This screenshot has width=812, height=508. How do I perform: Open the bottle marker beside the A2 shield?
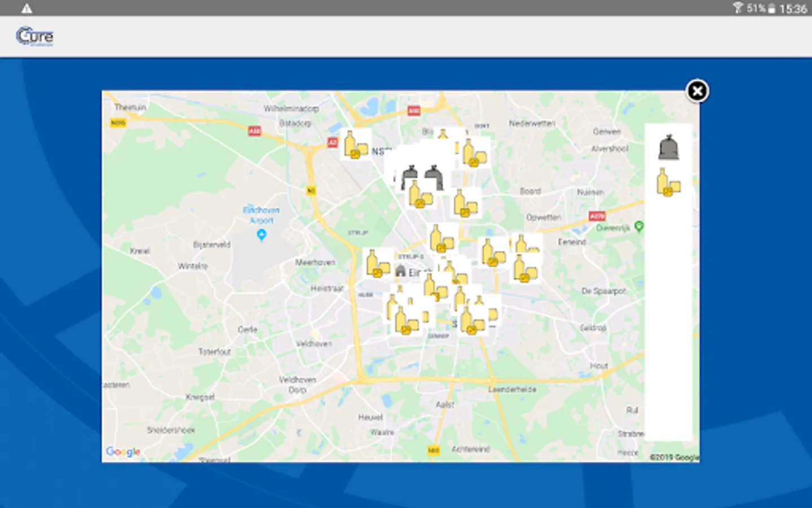click(x=356, y=144)
